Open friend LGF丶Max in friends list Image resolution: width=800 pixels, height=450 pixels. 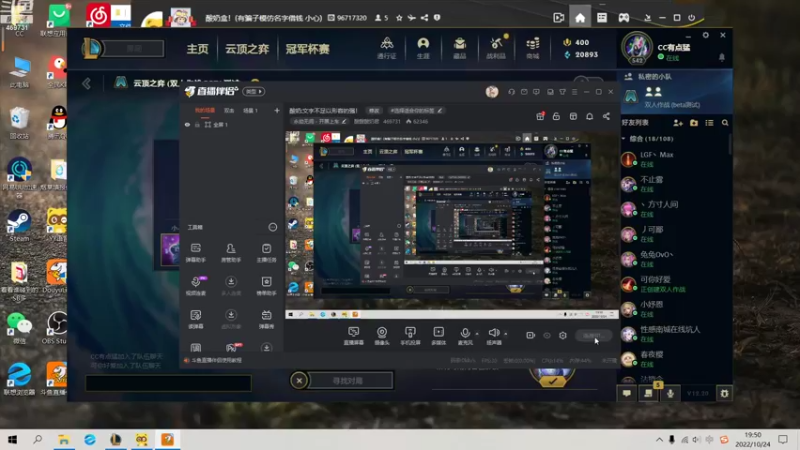tap(671, 159)
